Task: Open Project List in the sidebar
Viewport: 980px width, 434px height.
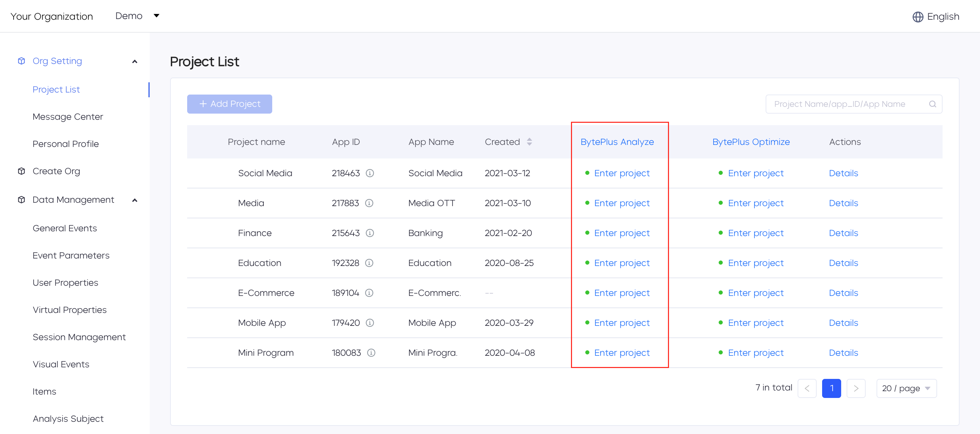Action: pyautogui.click(x=56, y=89)
